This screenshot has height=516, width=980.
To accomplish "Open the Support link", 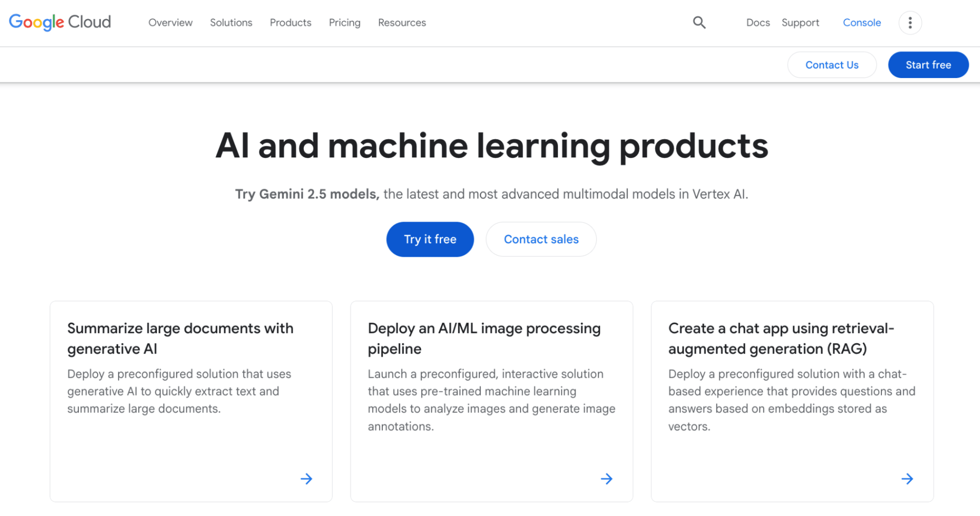I will pos(800,23).
